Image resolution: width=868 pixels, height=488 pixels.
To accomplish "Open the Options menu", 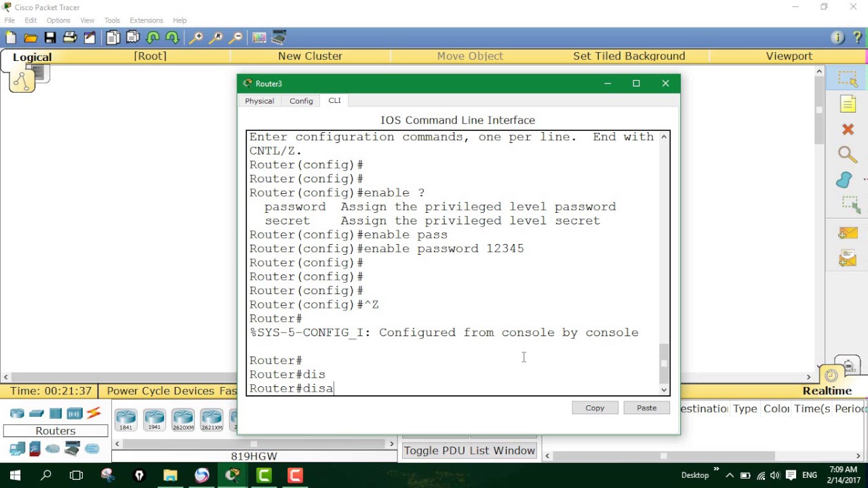I will click(x=58, y=20).
